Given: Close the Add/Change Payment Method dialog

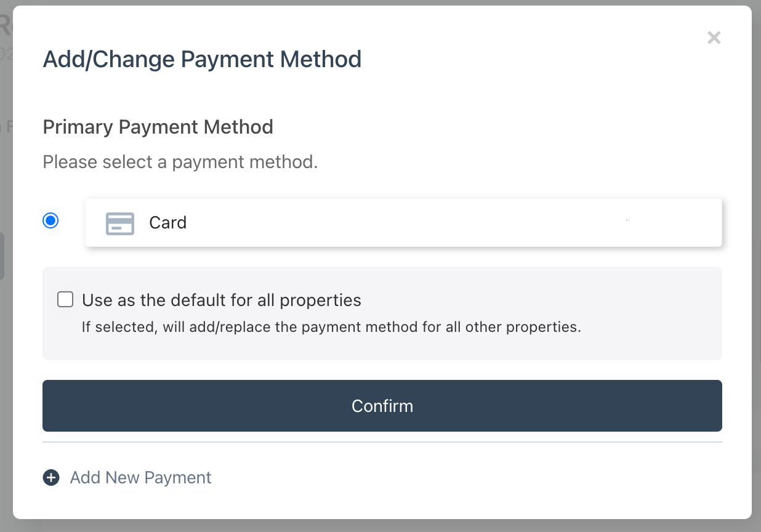Looking at the screenshot, I should click(x=714, y=38).
